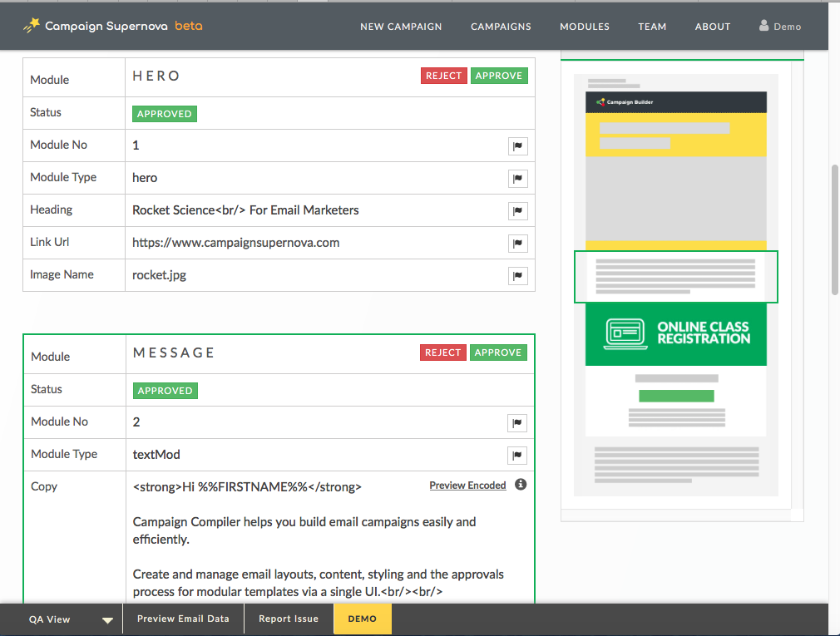
Task: Flag the textMod Module Type row
Action: pyautogui.click(x=517, y=455)
